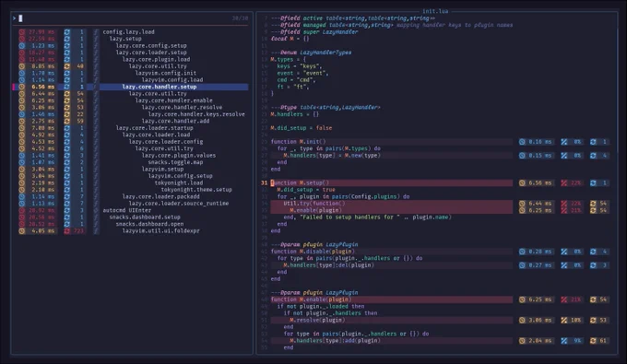Click the function glyph beside lazy.core.loader.packadd
Screen dimensions: 627x364
pos(96,196)
